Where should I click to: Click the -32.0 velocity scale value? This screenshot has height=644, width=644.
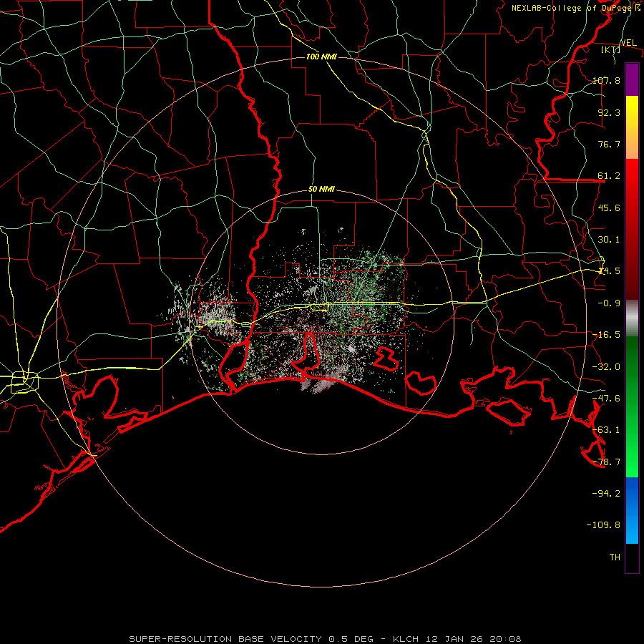tap(606, 367)
